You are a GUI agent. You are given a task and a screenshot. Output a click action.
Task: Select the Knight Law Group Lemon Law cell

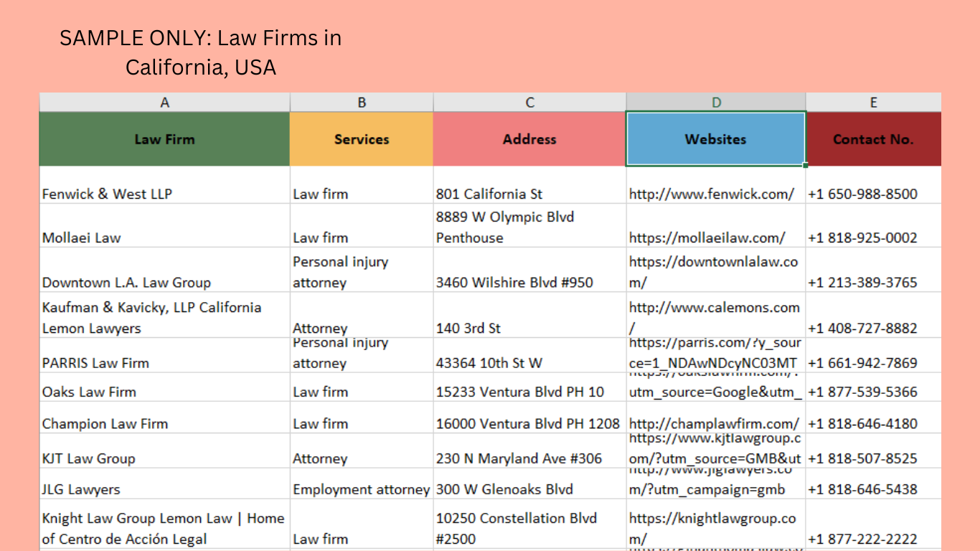164,524
